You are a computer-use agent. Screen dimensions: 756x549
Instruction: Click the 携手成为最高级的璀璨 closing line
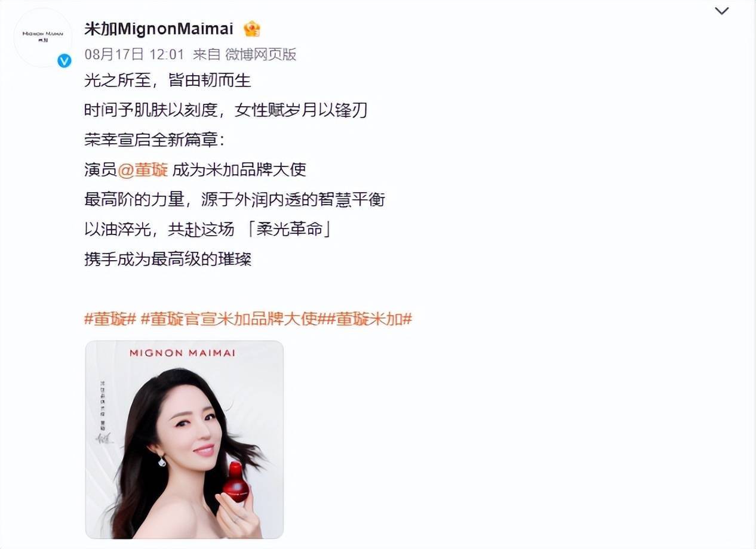pos(168,259)
